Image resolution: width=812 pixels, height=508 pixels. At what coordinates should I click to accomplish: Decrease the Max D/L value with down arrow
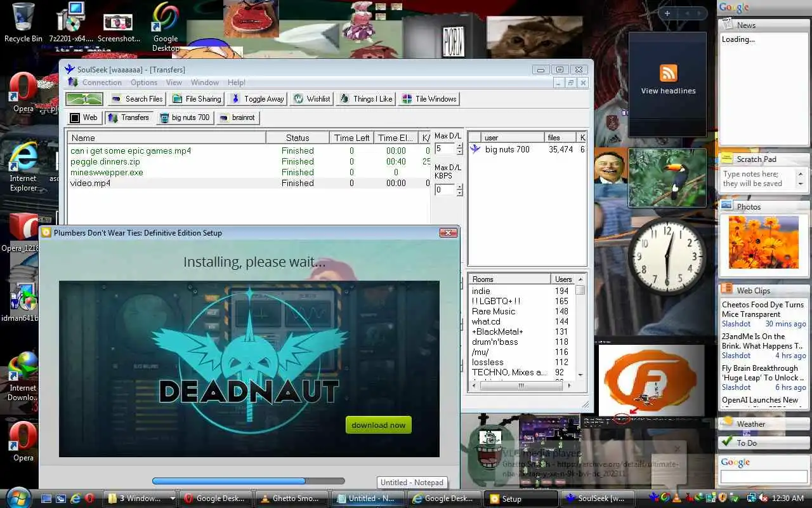459,152
